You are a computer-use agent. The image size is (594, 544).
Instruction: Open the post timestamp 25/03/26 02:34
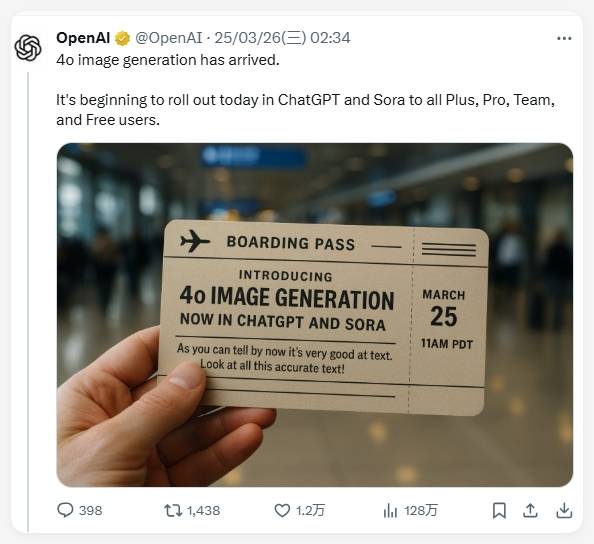pyautogui.click(x=282, y=38)
